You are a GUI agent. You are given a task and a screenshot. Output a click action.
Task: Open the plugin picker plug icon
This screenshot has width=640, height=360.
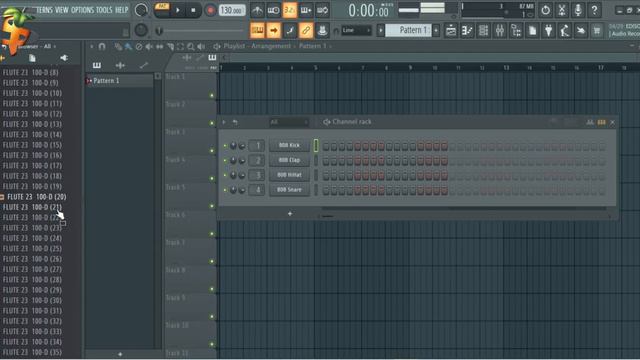point(549,30)
